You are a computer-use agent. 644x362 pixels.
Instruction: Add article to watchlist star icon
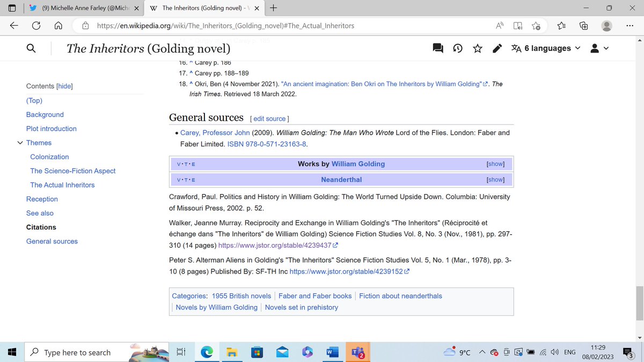pyautogui.click(x=478, y=48)
